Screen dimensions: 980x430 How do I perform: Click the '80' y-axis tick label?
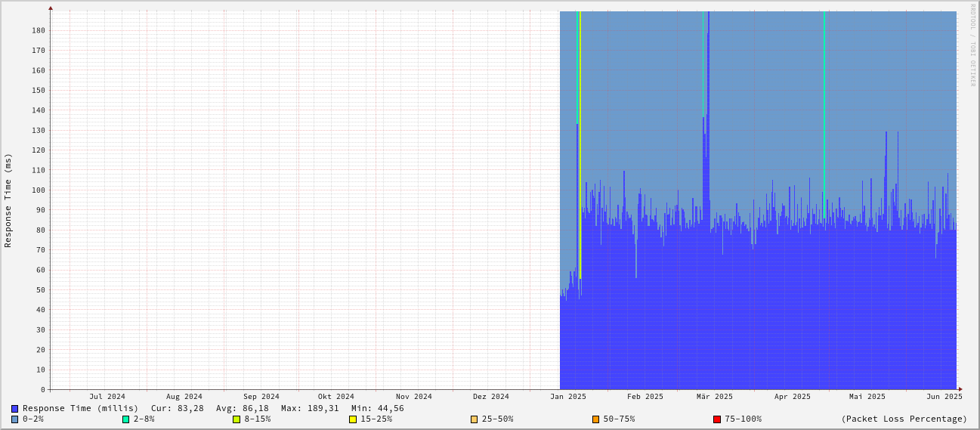tap(40, 230)
